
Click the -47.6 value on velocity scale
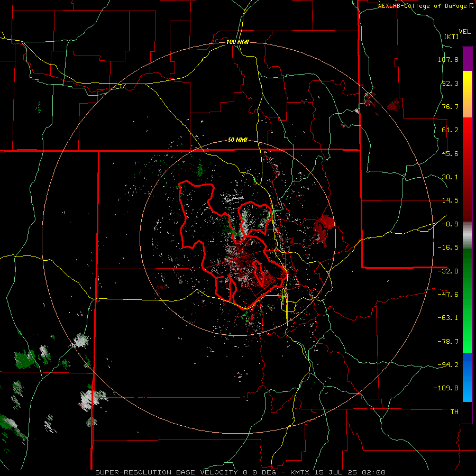pos(448,295)
